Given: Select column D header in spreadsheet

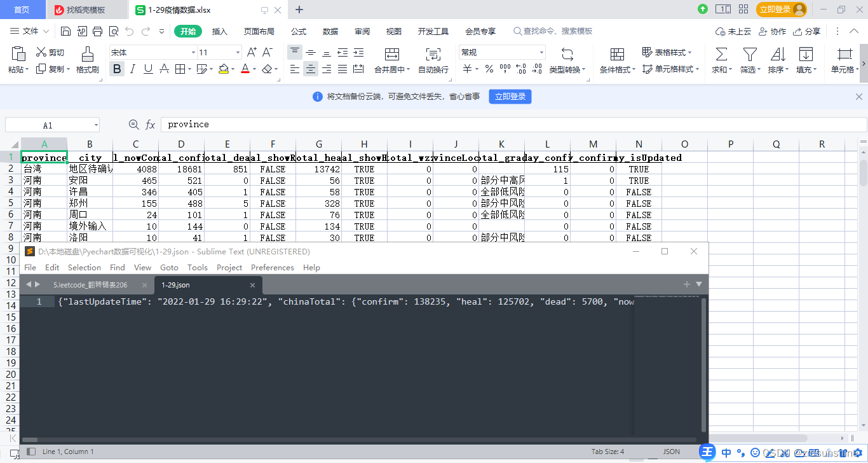Looking at the screenshot, I should [x=182, y=144].
